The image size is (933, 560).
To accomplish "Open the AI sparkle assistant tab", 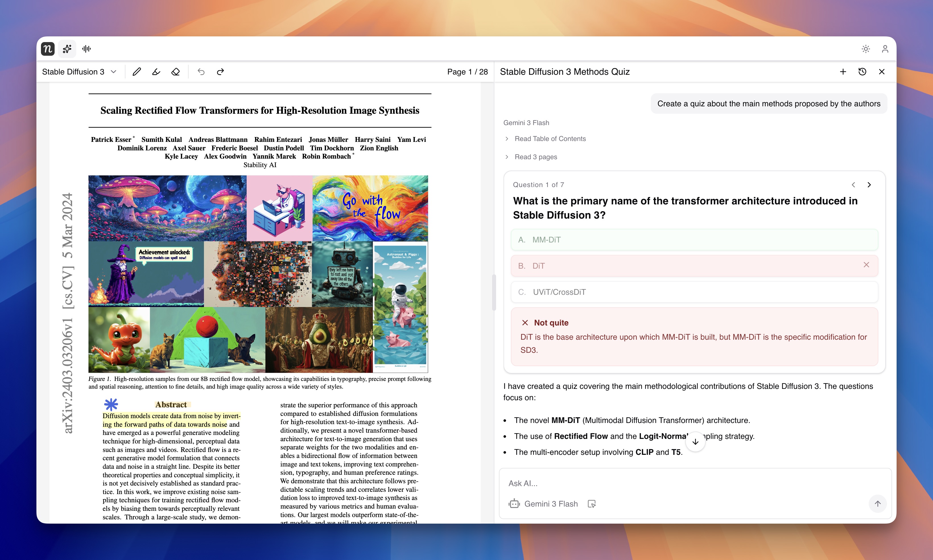I will click(x=67, y=49).
